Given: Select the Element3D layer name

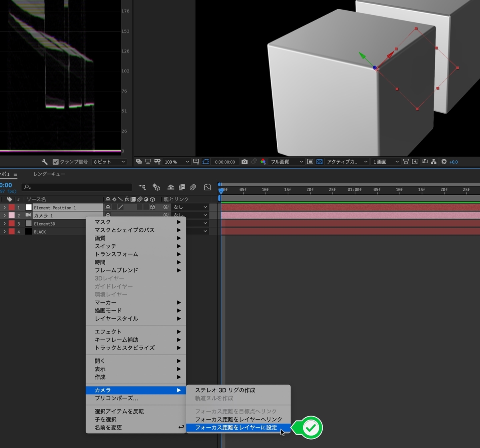Looking at the screenshot, I should (44, 224).
